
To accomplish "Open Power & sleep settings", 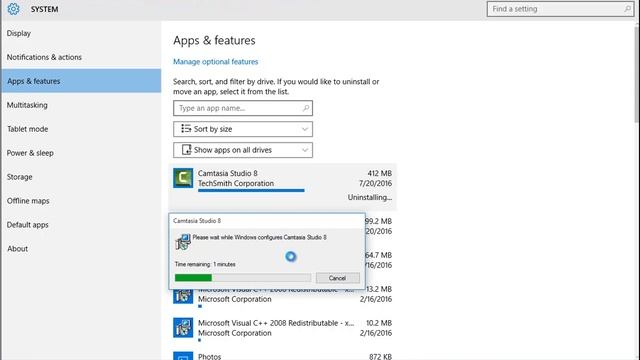I will coord(30,153).
